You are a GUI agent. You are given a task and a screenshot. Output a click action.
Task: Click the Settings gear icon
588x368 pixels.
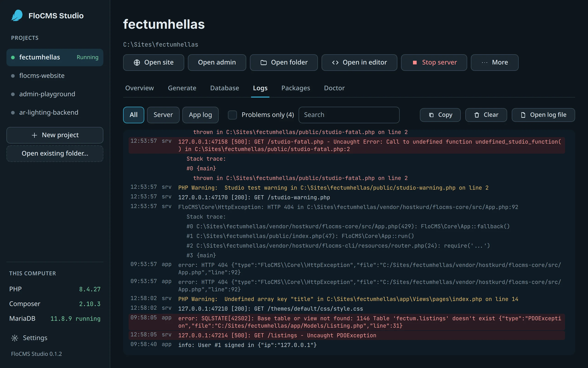click(x=15, y=338)
